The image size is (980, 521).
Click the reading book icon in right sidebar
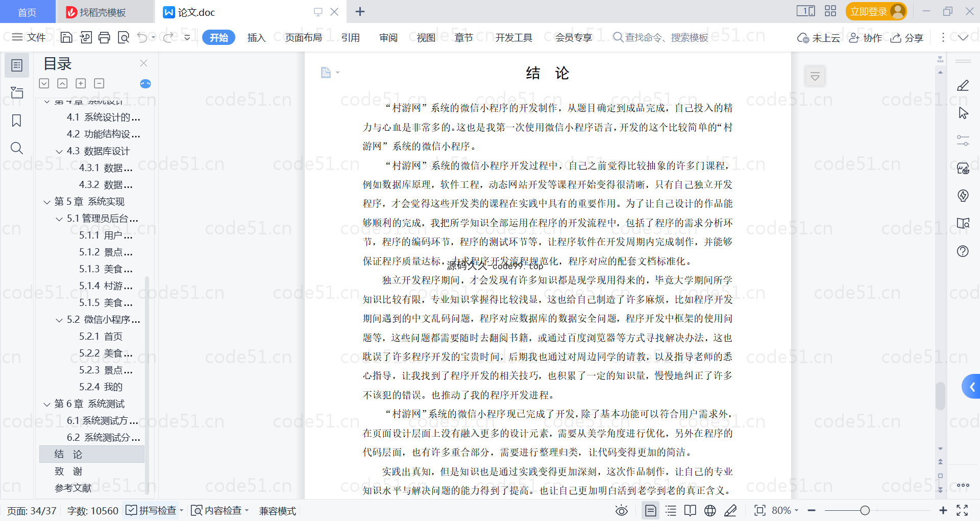click(x=963, y=223)
